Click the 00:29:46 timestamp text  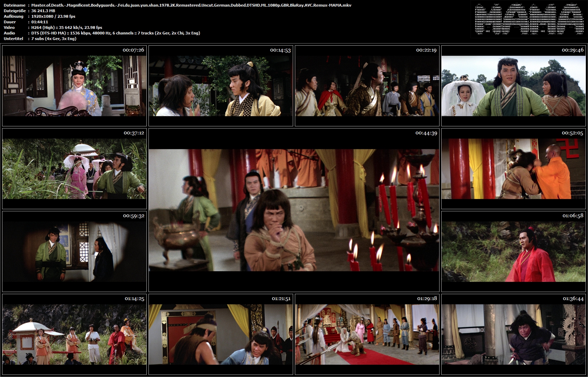click(x=572, y=50)
